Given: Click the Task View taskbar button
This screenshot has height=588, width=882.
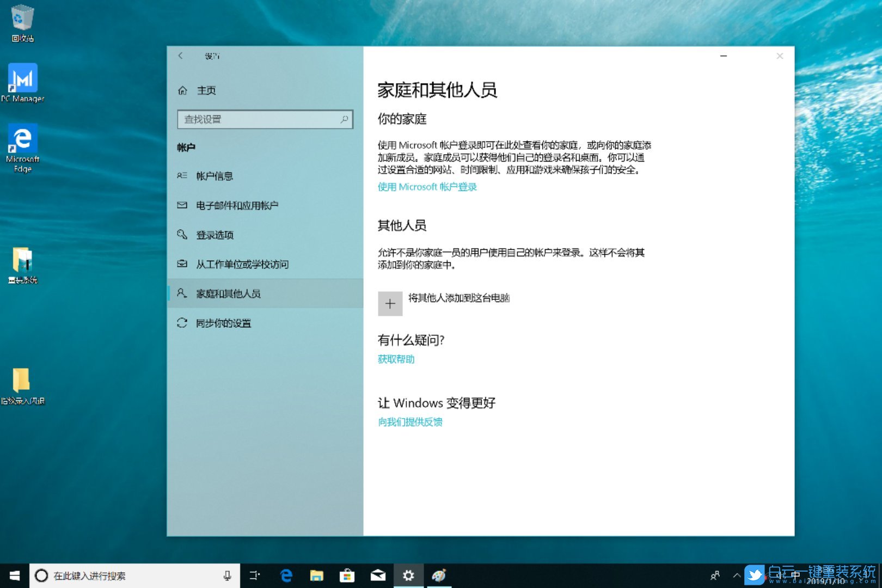Looking at the screenshot, I should (x=254, y=575).
